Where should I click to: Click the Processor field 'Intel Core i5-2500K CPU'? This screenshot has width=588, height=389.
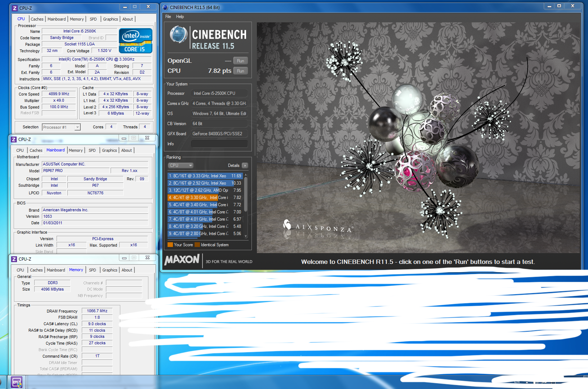pyautogui.click(x=219, y=93)
